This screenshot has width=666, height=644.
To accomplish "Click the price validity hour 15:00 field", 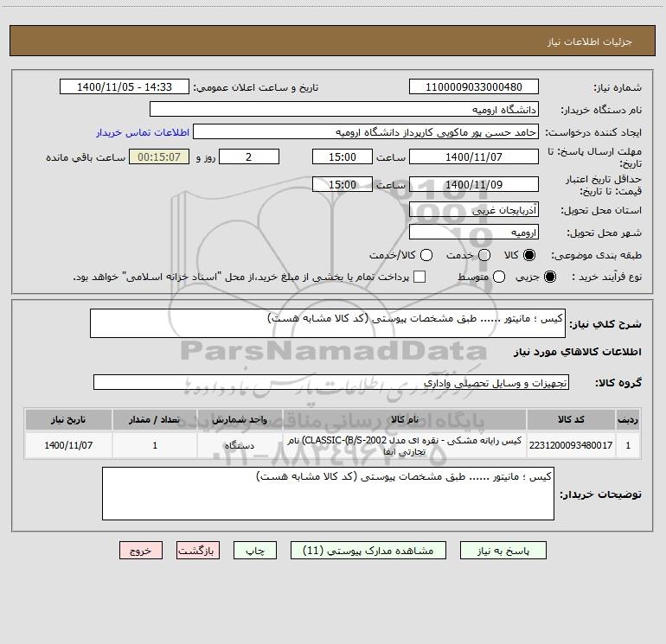I will click(x=343, y=184).
